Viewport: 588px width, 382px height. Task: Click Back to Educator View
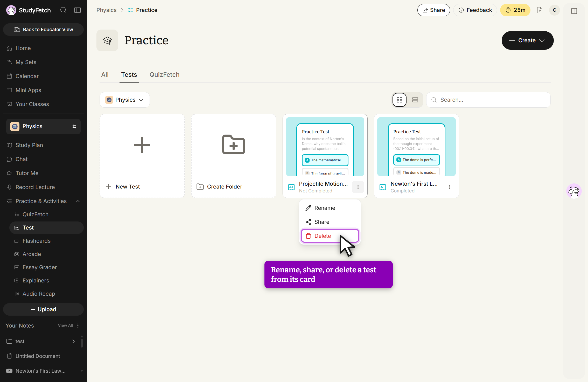point(44,30)
